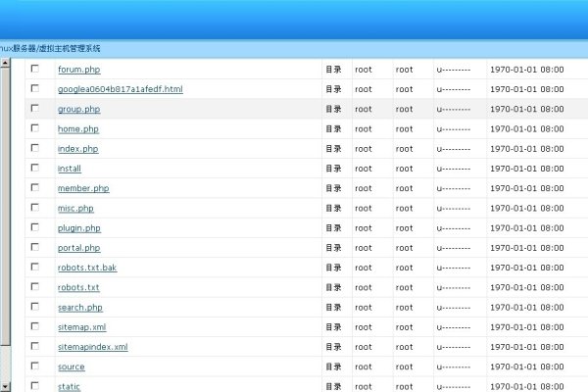
Task: Open the robots.txt.bak file link
Action: (x=87, y=268)
